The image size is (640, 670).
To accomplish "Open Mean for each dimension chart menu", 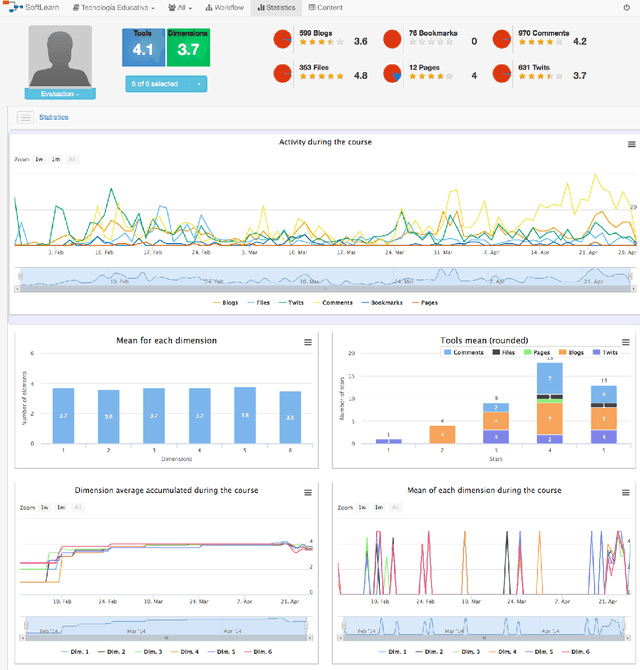I will 307,342.
